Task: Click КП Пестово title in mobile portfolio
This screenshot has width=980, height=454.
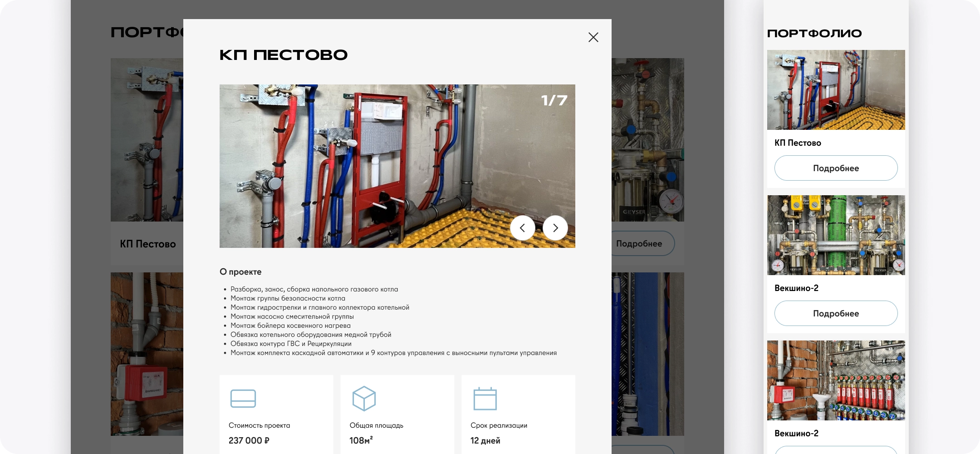Action: pos(798,143)
